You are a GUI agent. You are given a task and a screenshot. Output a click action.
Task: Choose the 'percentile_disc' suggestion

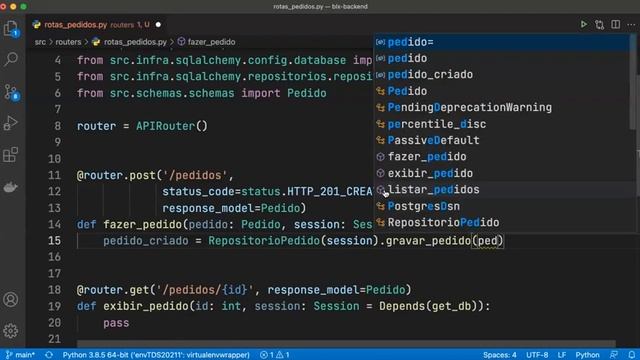pyautogui.click(x=502, y=124)
